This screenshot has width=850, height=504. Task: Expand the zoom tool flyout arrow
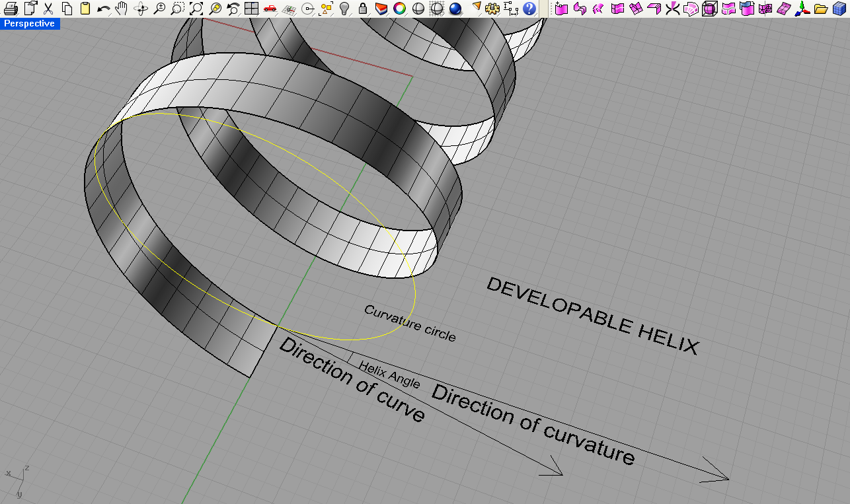pyautogui.click(x=167, y=14)
